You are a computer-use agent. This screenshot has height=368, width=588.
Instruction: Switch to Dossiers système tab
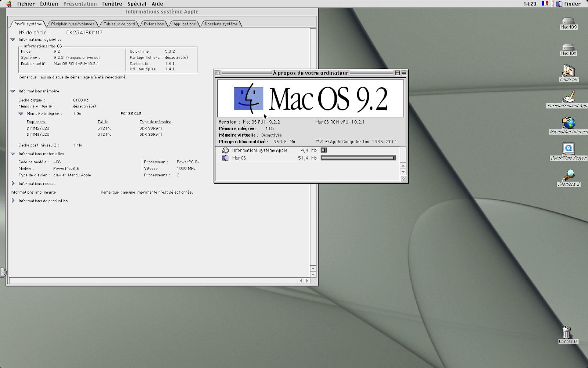[221, 24]
